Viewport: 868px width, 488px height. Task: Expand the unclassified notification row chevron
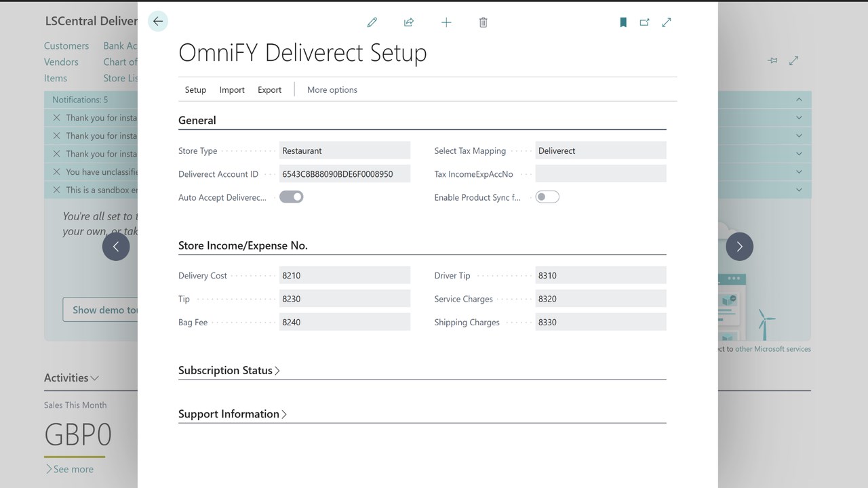click(799, 171)
